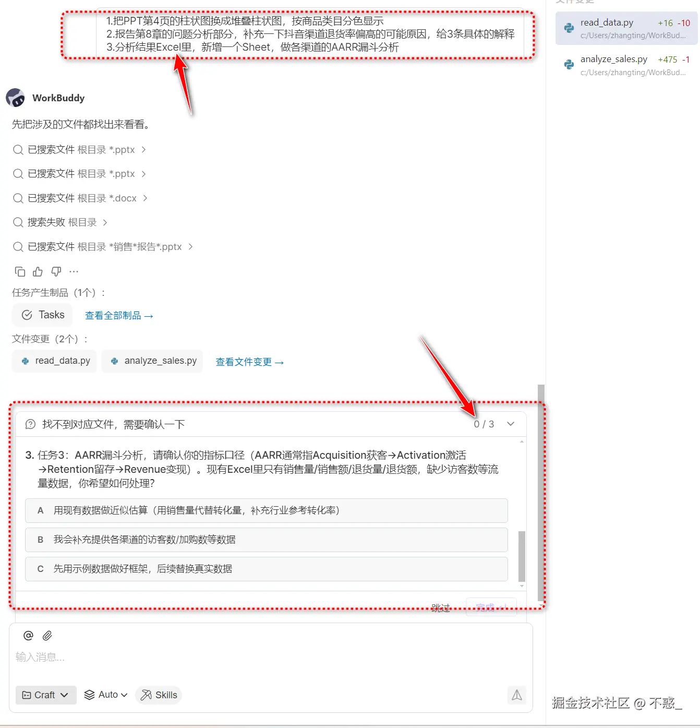The height and width of the screenshot is (728, 700).
Task: Expand the 搜索失败 根目录 entry
Action: click(x=61, y=222)
